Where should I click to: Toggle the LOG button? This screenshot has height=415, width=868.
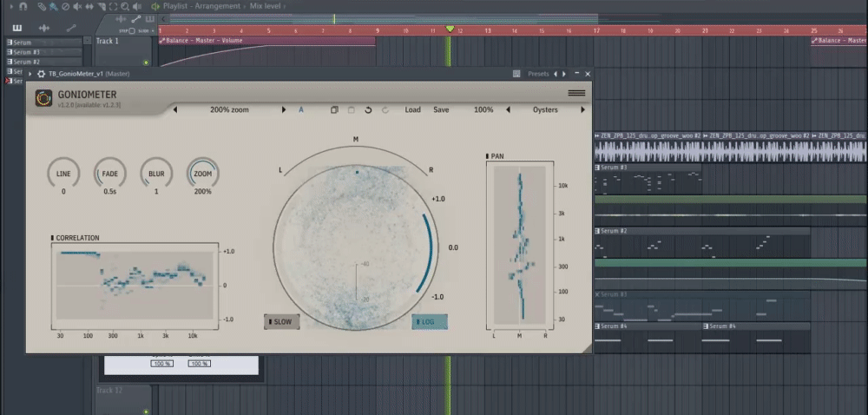pos(430,321)
